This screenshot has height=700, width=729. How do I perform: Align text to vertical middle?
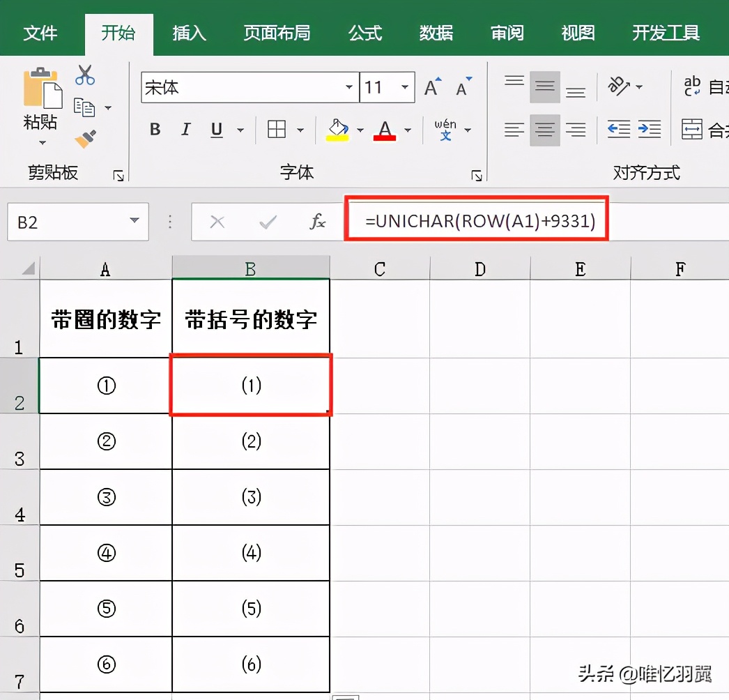pyautogui.click(x=544, y=87)
